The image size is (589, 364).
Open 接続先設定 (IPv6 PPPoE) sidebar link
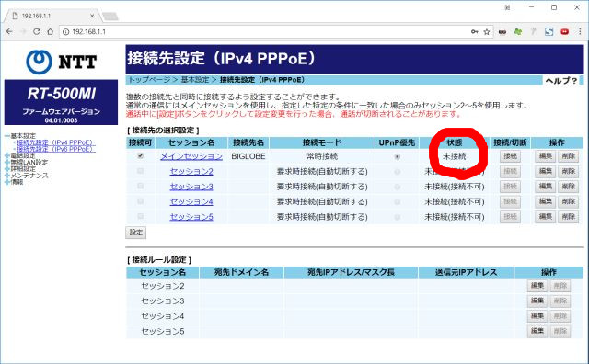(x=55, y=149)
